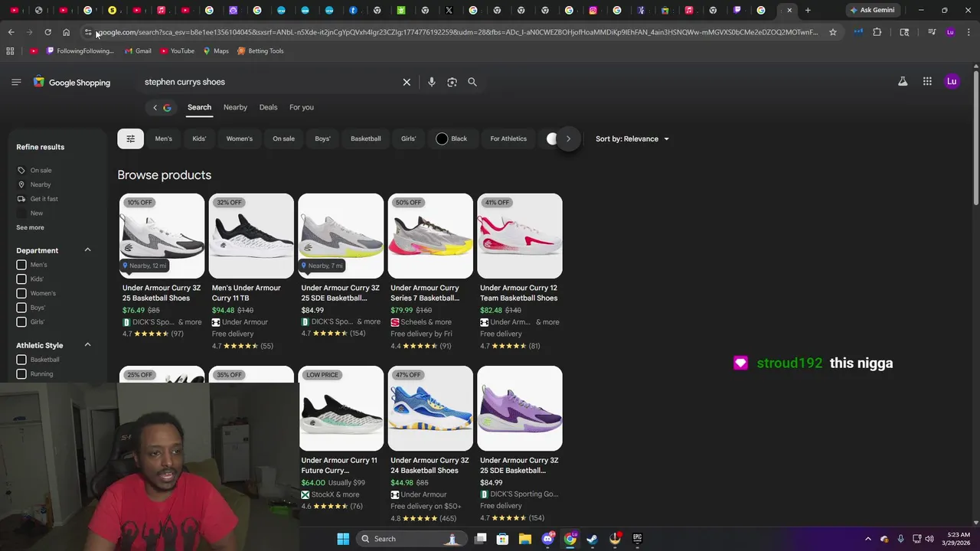Enable the On sale refine filter
The image size is (980, 551).
point(34,171)
